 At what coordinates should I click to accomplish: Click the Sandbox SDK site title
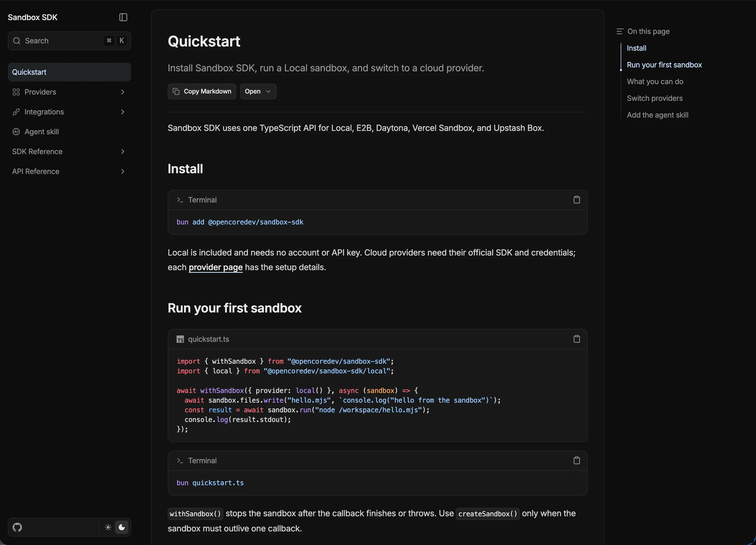[x=33, y=17]
